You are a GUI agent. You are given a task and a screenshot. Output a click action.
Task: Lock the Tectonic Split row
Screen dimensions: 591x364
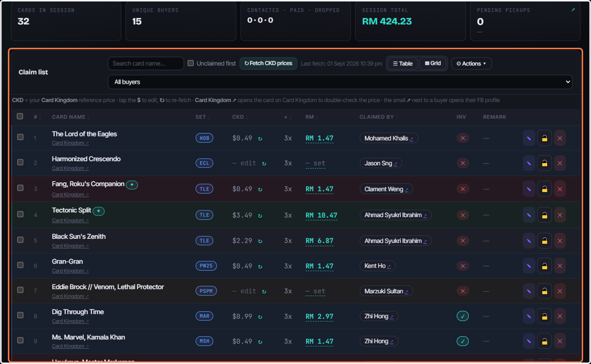click(x=544, y=215)
